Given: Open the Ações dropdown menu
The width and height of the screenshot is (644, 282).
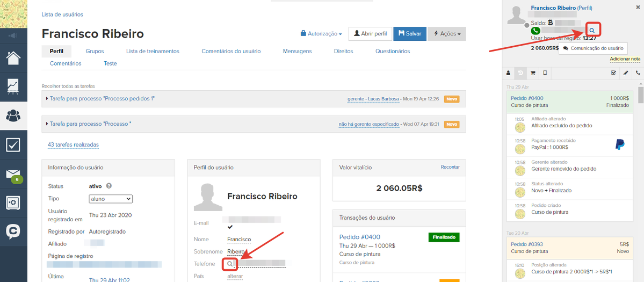Looking at the screenshot, I should point(447,34).
